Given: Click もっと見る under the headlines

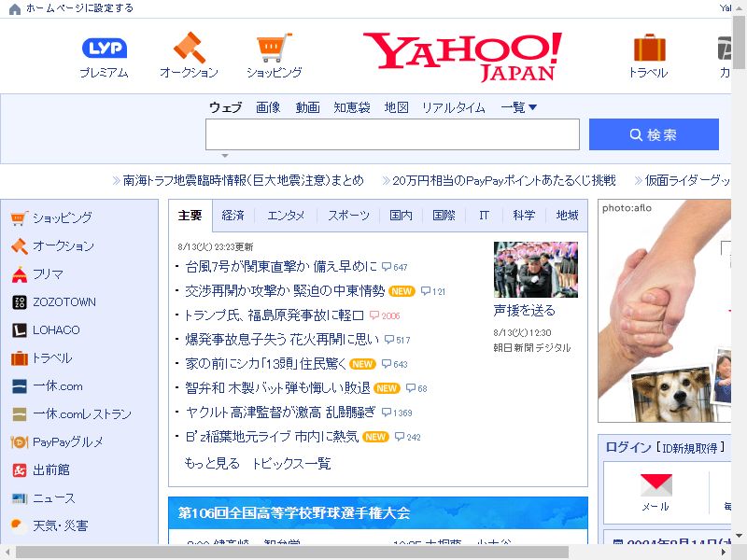Looking at the screenshot, I should 212,463.
